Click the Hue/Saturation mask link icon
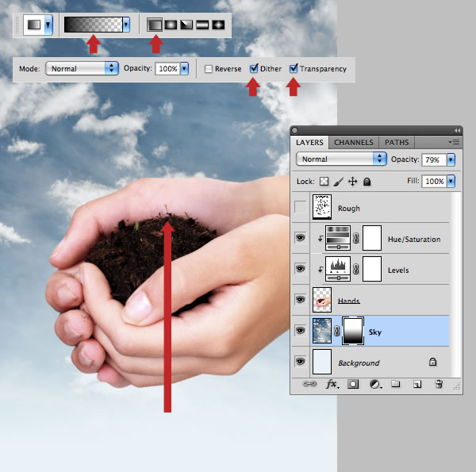476x472 pixels. click(355, 238)
